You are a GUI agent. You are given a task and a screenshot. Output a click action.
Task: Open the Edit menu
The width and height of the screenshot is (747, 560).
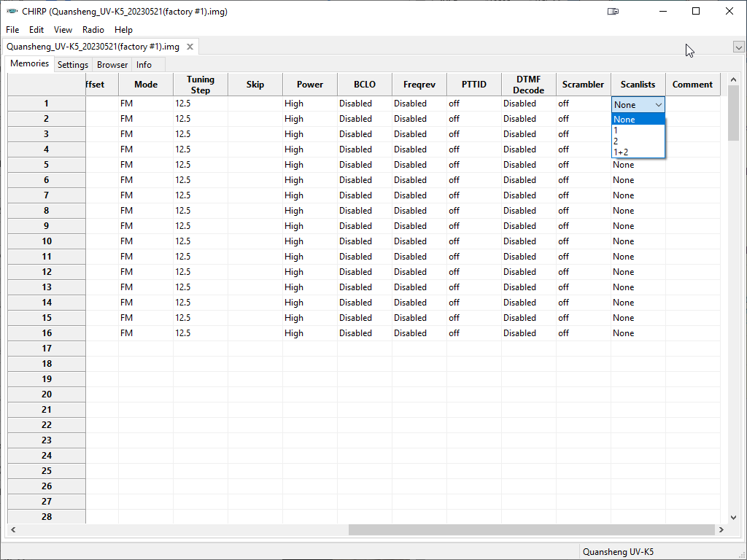pyautogui.click(x=36, y=29)
